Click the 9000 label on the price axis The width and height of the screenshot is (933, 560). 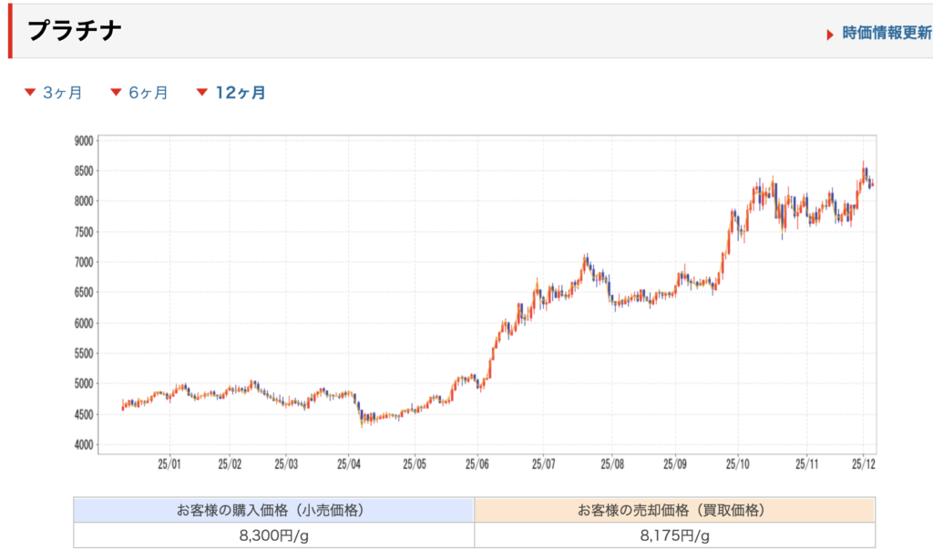click(84, 141)
